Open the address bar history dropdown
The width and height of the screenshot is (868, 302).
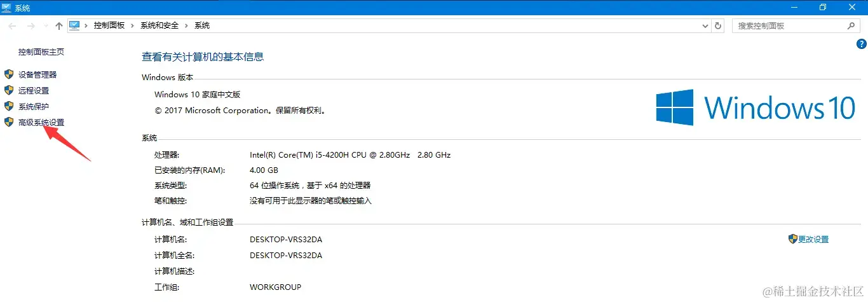pos(705,26)
